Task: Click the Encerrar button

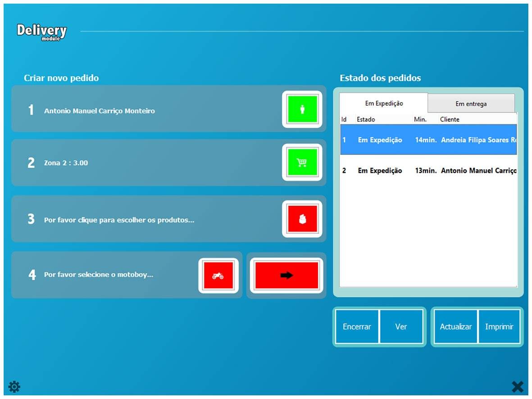Action: point(357,327)
